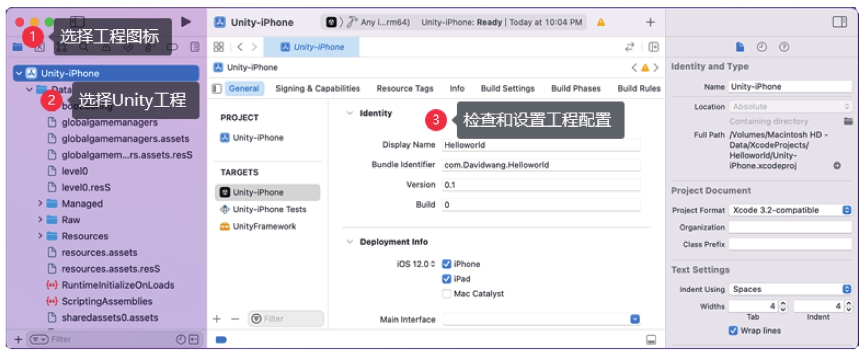Open the Build Rules tab
Screen dimensions: 868x356
point(639,89)
